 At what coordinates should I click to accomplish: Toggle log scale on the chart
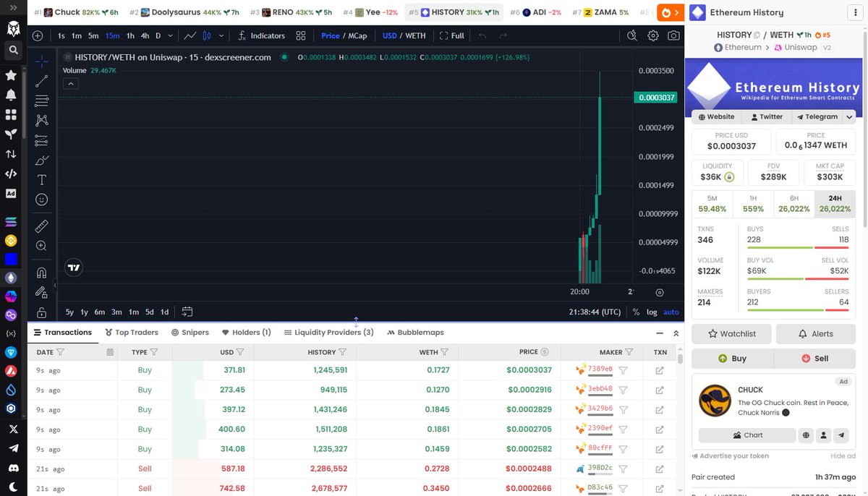652,312
